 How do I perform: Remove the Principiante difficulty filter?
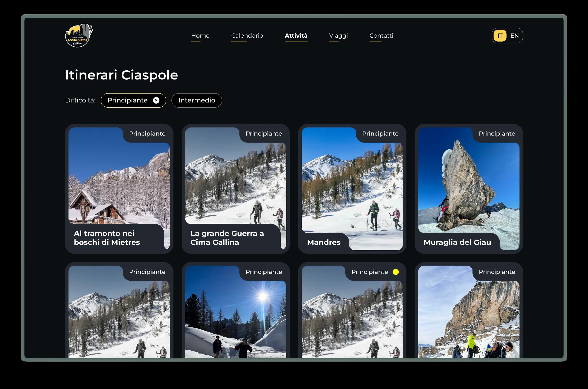pyautogui.click(x=156, y=100)
